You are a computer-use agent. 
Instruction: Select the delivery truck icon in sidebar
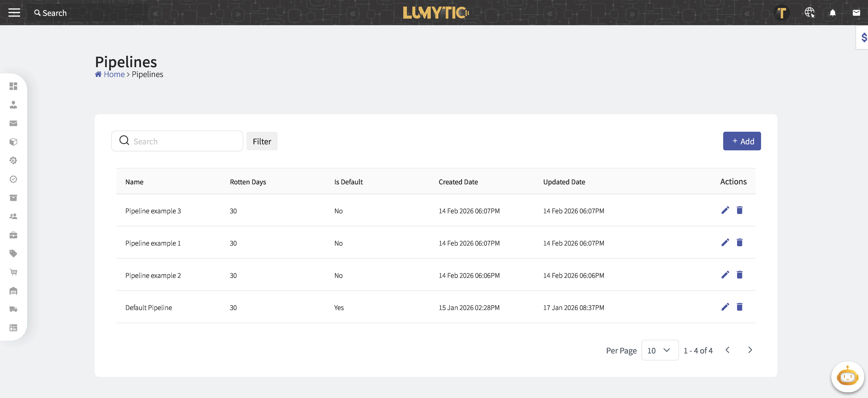click(13, 309)
